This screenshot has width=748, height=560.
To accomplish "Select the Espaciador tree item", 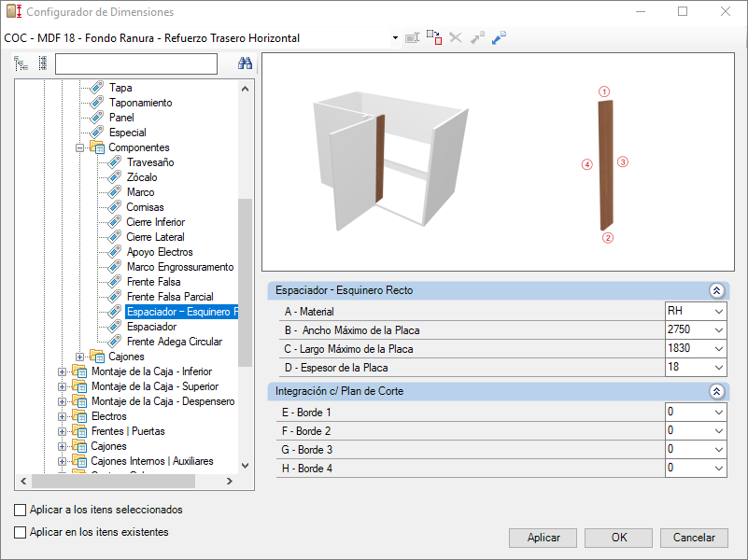I will (151, 327).
